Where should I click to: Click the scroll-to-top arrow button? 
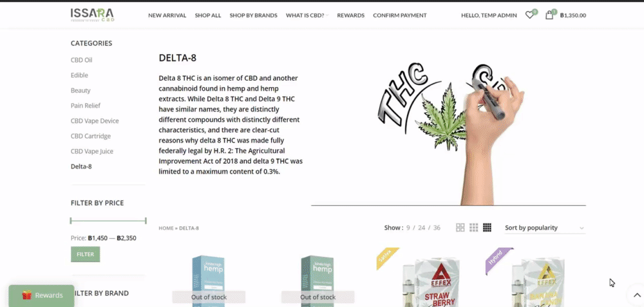[637, 295]
